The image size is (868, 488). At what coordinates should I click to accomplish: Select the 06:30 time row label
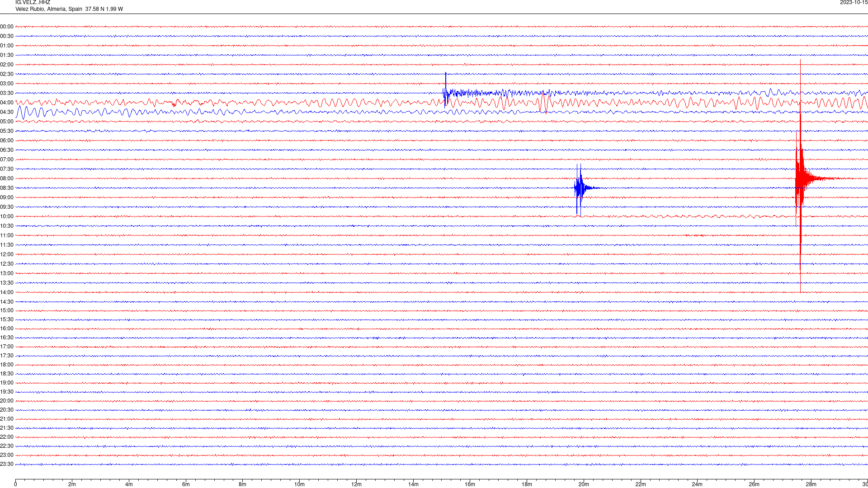pyautogui.click(x=7, y=150)
